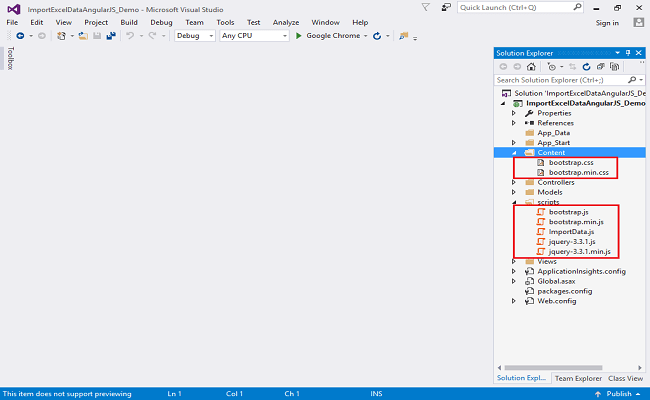Select the jquery-3.3.1.js file

[x=572, y=242]
